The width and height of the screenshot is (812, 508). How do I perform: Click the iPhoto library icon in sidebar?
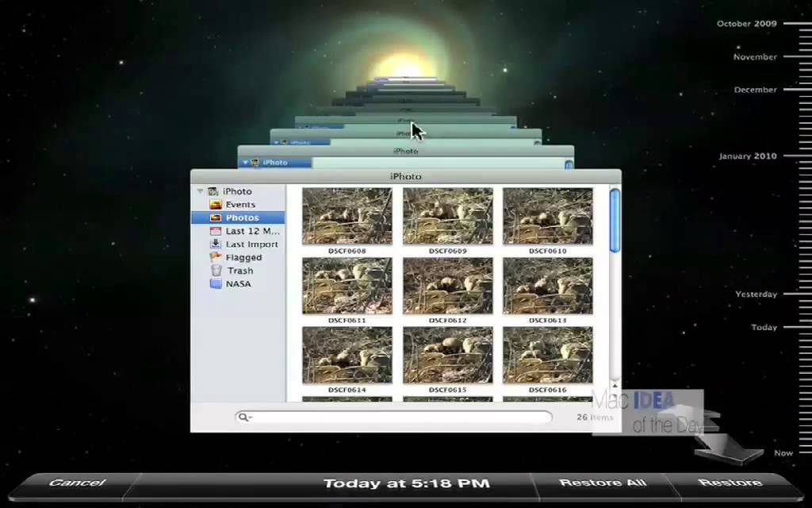pyautogui.click(x=213, y=191)
